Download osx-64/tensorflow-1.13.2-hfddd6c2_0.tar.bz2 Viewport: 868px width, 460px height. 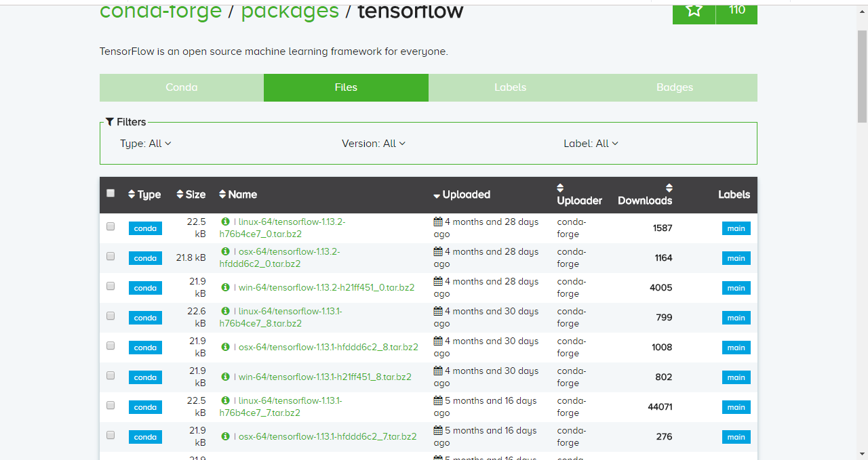pos(280,257)
